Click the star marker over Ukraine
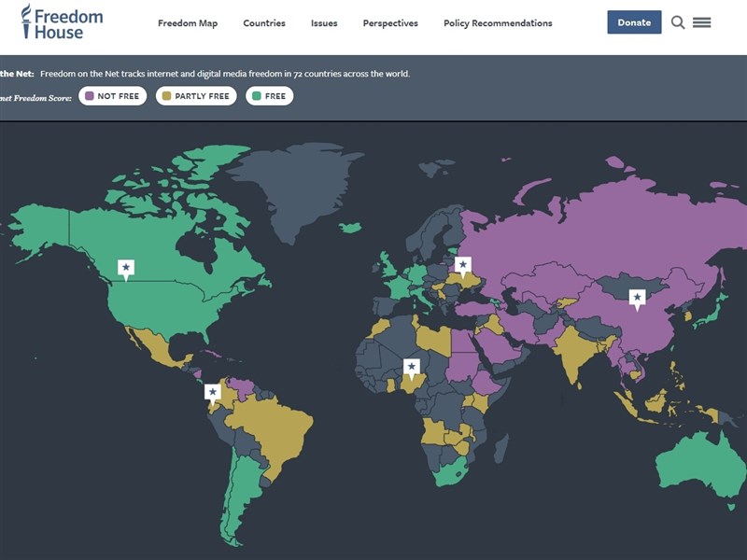This screenshot has height=560, width=747. [463, 266]
